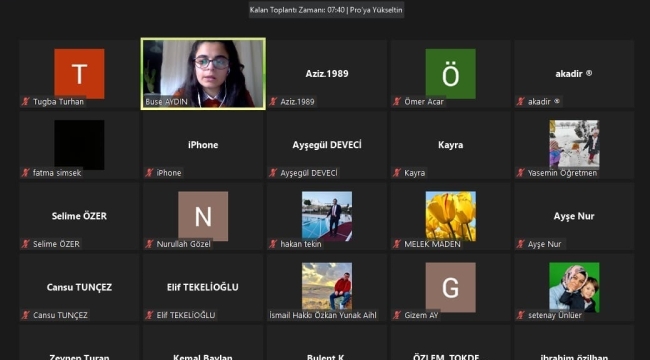This screenshot has height=360, width=650.
Task: Click the Ömer Acar name label
Action: (x=424, y=102)
